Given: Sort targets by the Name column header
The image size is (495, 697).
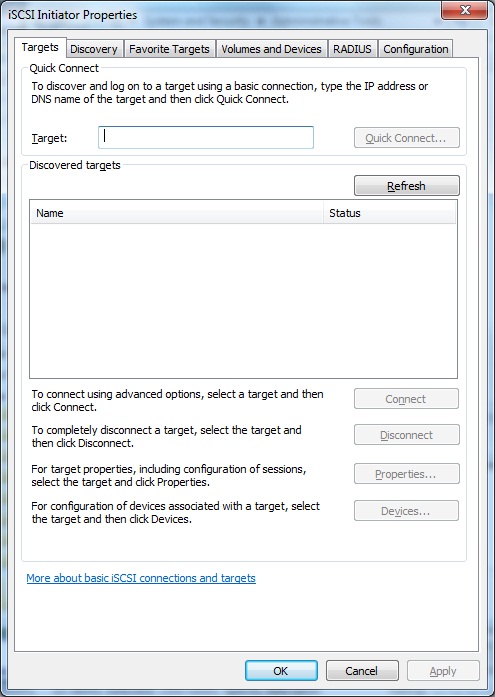Looking at the screenshot, I should point(177,213).
